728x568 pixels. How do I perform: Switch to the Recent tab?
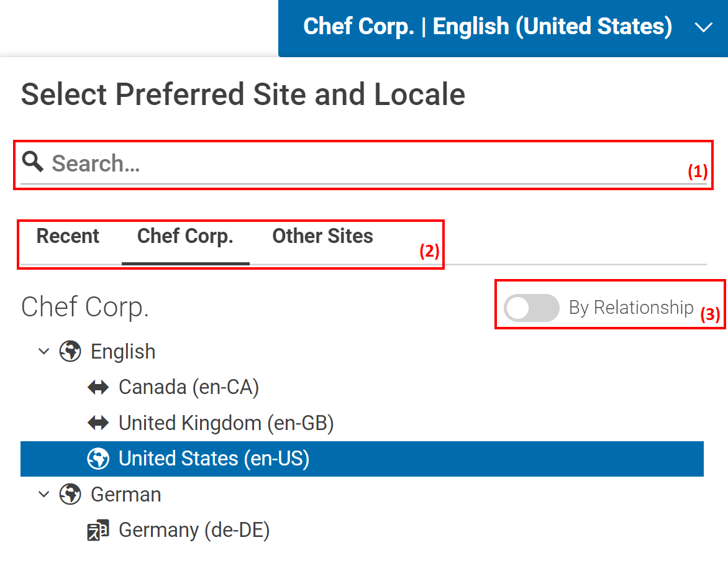[68, 237]
